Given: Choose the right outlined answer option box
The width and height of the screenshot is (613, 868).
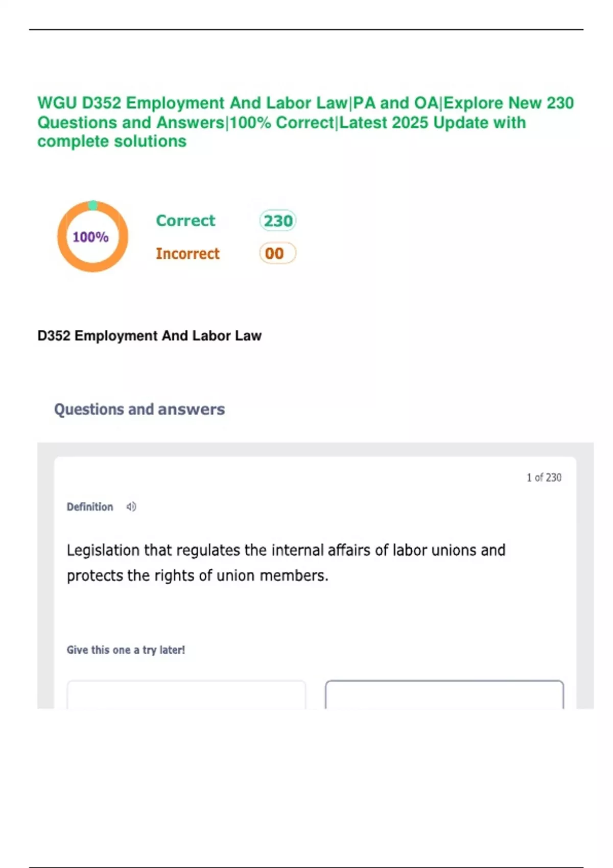Looking at the screenshot, I should pyautogui.click(x=444, y=694).
